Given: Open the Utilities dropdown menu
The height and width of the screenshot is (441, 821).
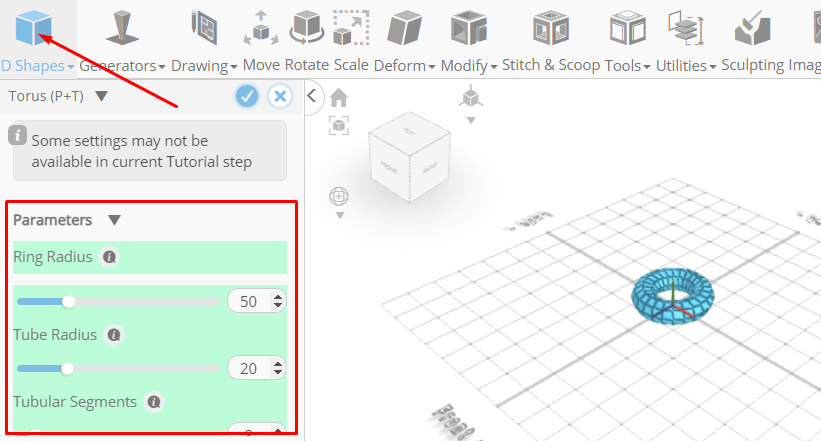Looking at the screenshot, I should click(x=713, y=67).
